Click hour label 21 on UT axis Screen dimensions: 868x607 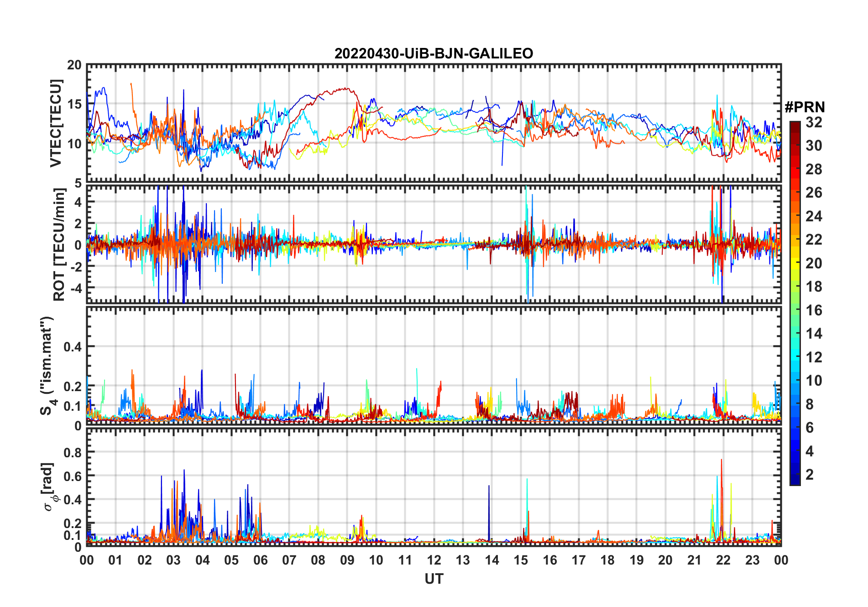click(694, 560)
